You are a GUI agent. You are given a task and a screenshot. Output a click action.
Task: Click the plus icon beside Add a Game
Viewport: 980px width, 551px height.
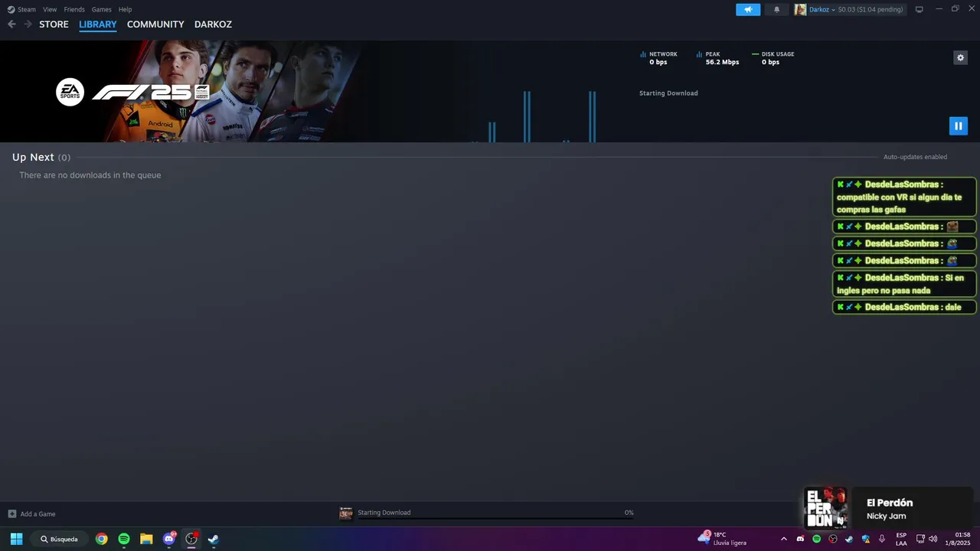click(12, 514)
